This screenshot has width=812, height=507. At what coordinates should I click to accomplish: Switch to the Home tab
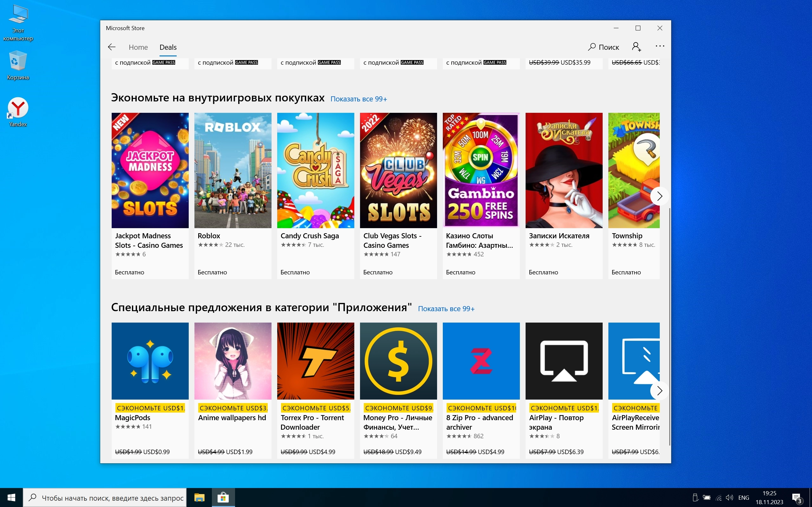[138, 47]
